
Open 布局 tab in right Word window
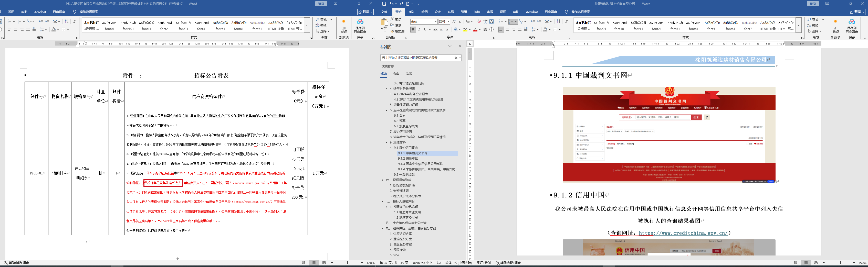[x=451, y=12]
